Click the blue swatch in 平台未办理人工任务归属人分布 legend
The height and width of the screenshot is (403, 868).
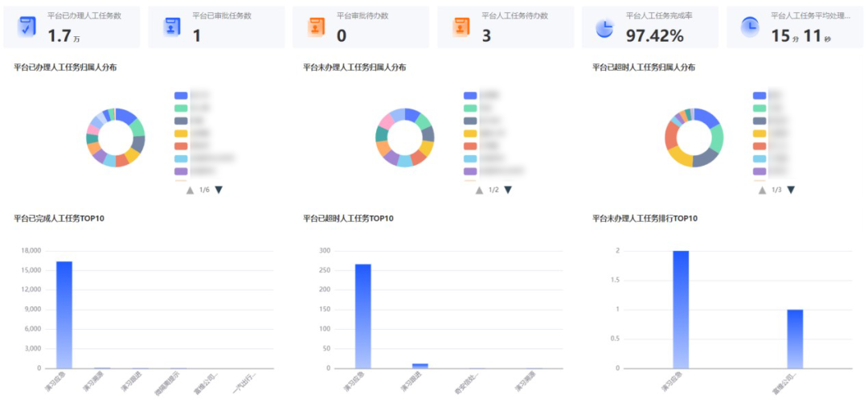[x=470, y=95]
